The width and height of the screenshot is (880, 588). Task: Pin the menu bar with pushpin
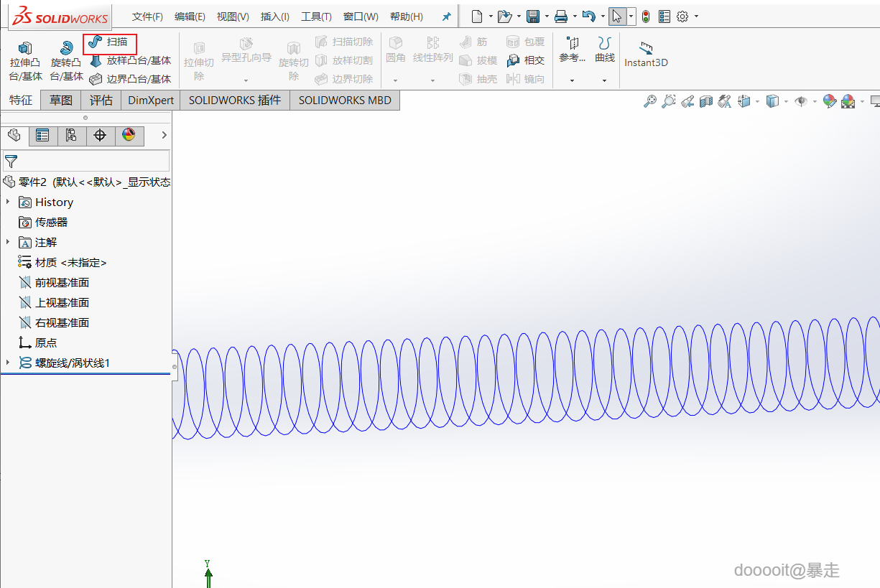(446, 17)
